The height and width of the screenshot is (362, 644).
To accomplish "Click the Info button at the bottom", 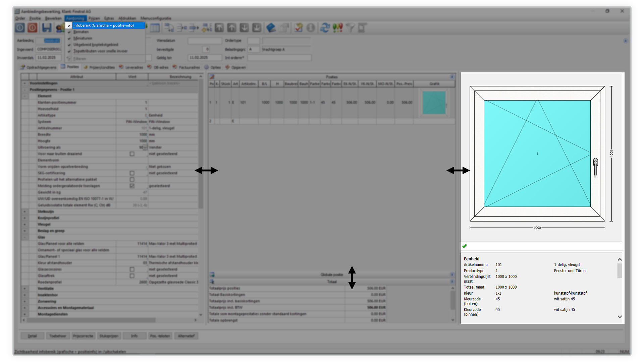I will coord(134,336).
